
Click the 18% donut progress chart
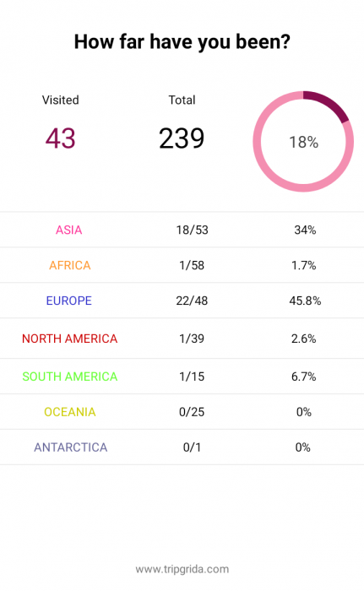pos(303,141)
